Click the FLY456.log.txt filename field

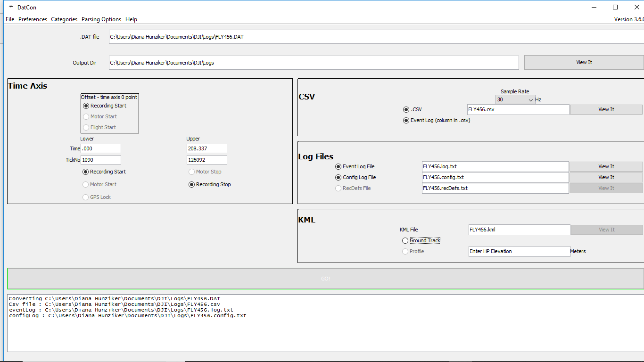pos(495,166)
